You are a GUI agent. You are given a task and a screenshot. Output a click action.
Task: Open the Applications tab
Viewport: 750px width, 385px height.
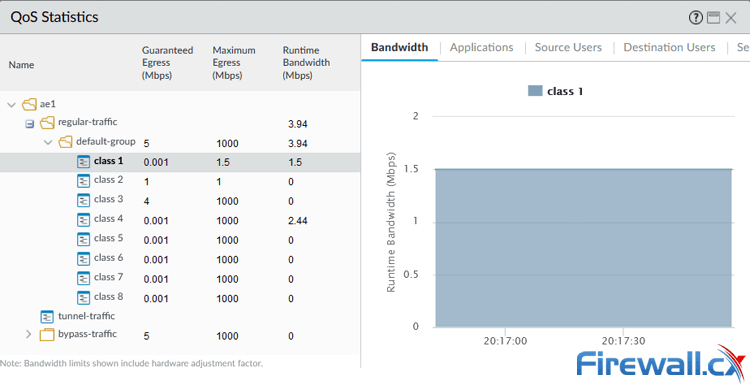[x=481, y=47]
